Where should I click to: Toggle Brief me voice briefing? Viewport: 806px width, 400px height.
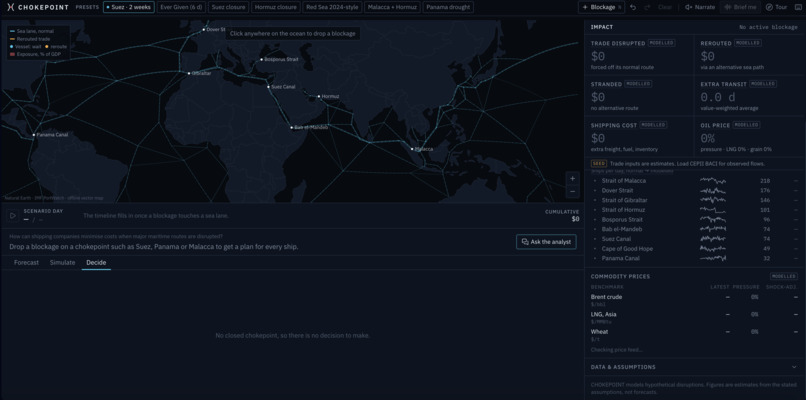[740, 7]
